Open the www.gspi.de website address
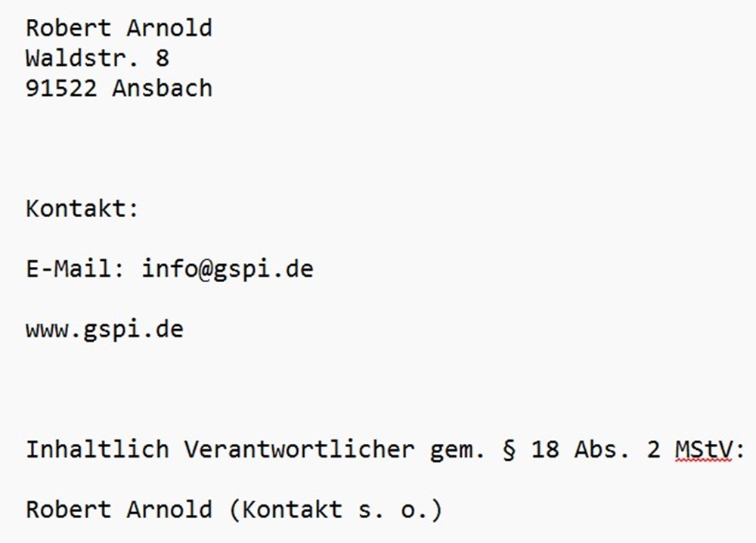Image resolution: width=756 pixels, height=543 pixels. pos(104,330)
